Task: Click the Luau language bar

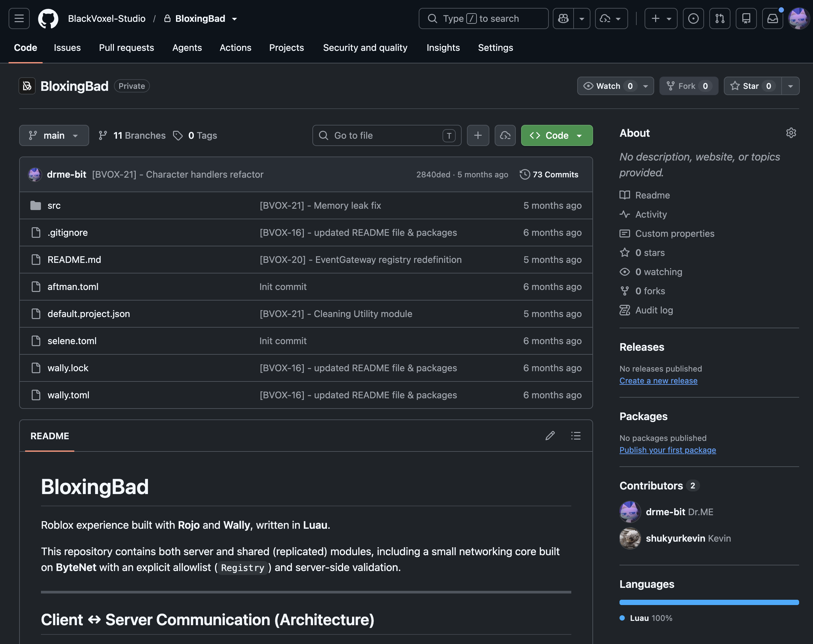Action: [x=709, y=602]
